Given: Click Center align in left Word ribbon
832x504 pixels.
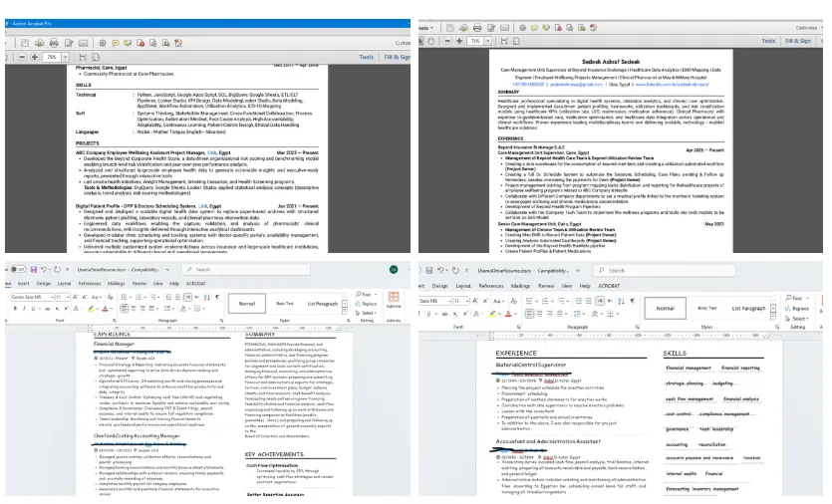Looking at the screenshot, I should [134, 309].
